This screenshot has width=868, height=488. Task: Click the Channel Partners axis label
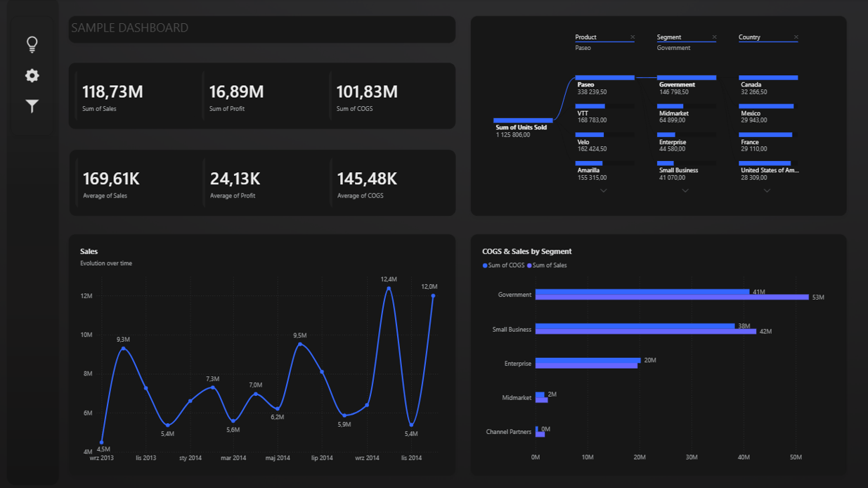509,432
